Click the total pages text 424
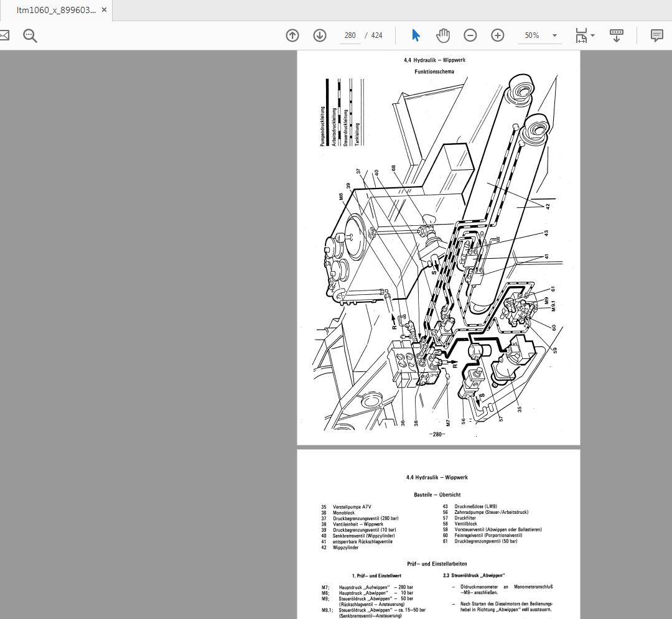The image size is (672, 619). click(376, 35)
